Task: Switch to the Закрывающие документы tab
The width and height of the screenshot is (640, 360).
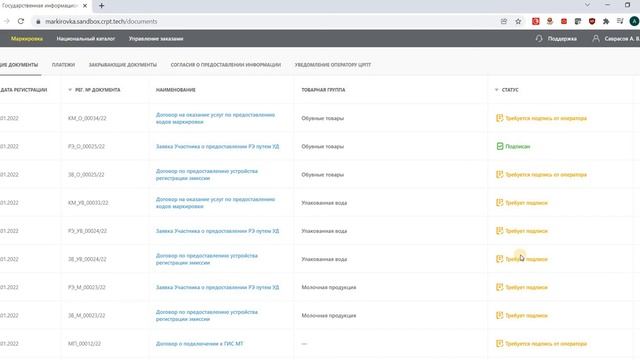Action: 122,64
